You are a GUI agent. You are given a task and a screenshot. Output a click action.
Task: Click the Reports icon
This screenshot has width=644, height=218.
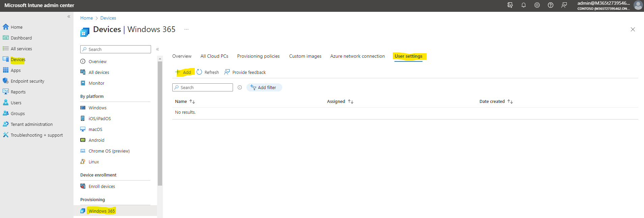[6, 92]
